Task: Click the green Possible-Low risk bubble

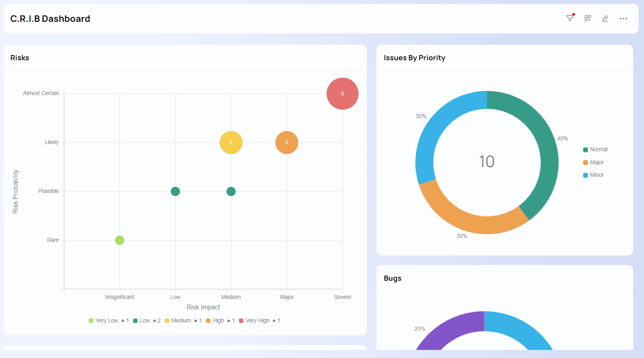Action: [x=175, y=191]
